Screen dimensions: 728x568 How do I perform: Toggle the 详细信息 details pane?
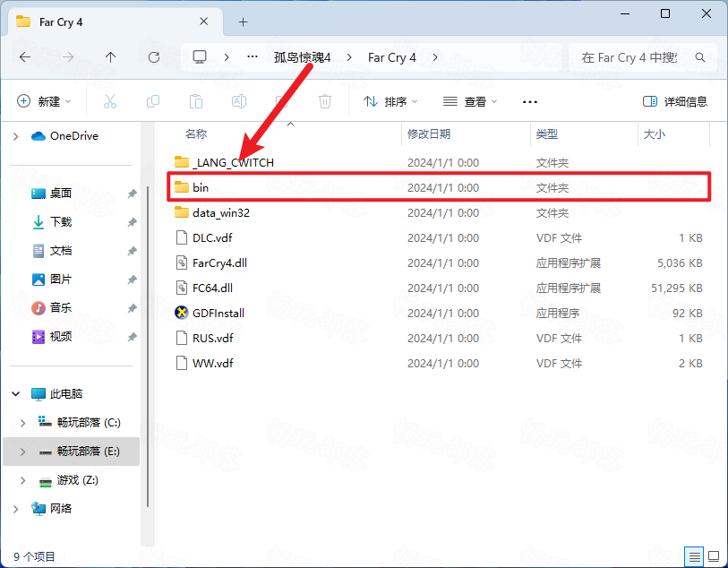click(675, 101)
